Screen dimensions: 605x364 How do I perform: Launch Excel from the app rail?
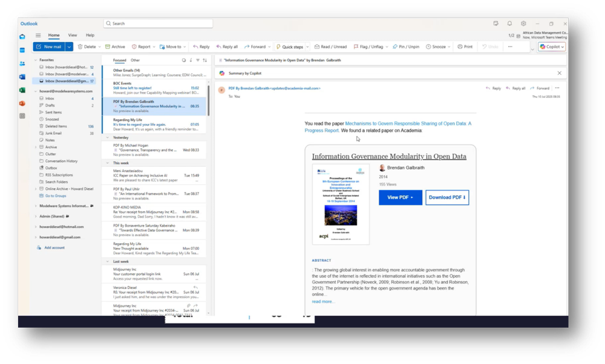point(22,90)
